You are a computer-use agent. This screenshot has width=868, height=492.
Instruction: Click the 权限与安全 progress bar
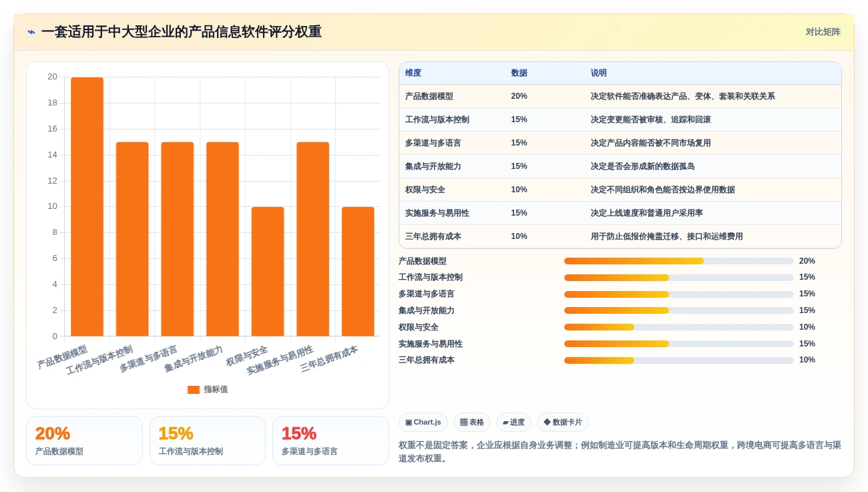pyautogui.click(x=679, y=327)
